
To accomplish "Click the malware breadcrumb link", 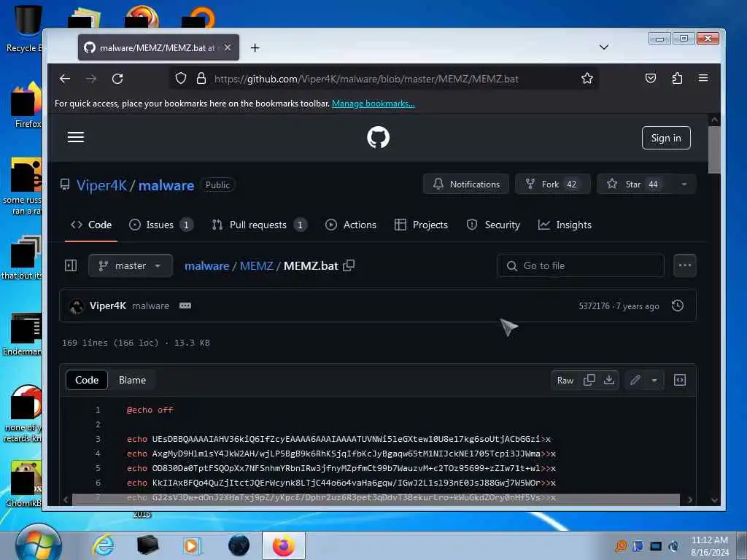I will tap(206, 265).
